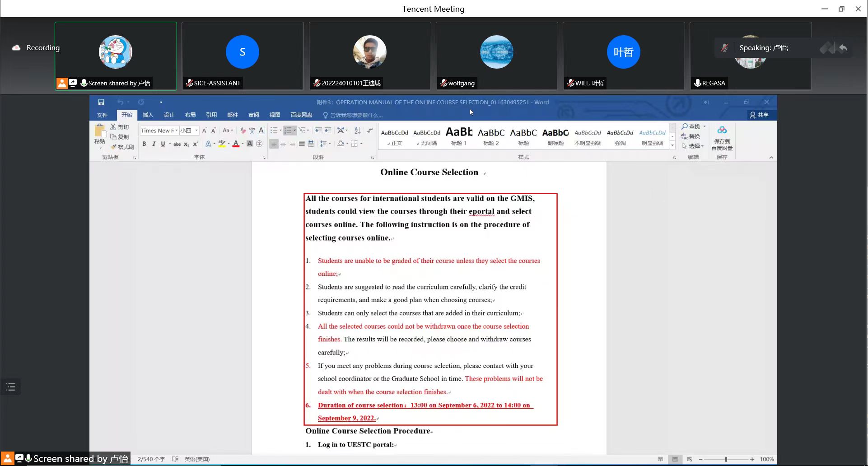Toggle bold formatting with the B button

[x=144, y=144]
